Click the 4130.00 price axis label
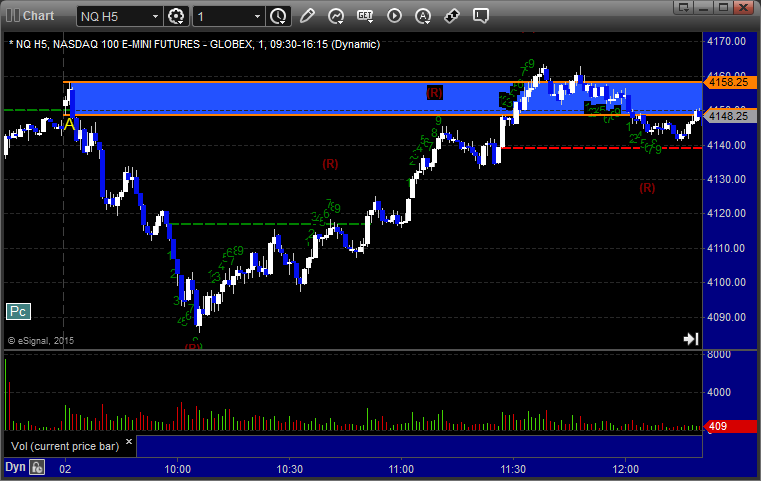The width and height of the screenshot is (761, 481). click(727, 179)
